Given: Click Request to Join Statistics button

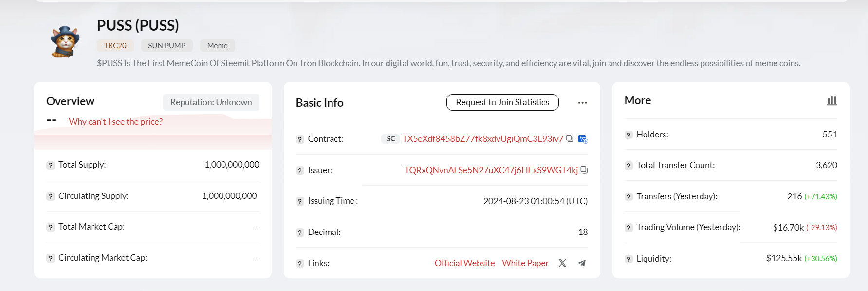Looking at the screenshot, I should [x=502, y=102].
